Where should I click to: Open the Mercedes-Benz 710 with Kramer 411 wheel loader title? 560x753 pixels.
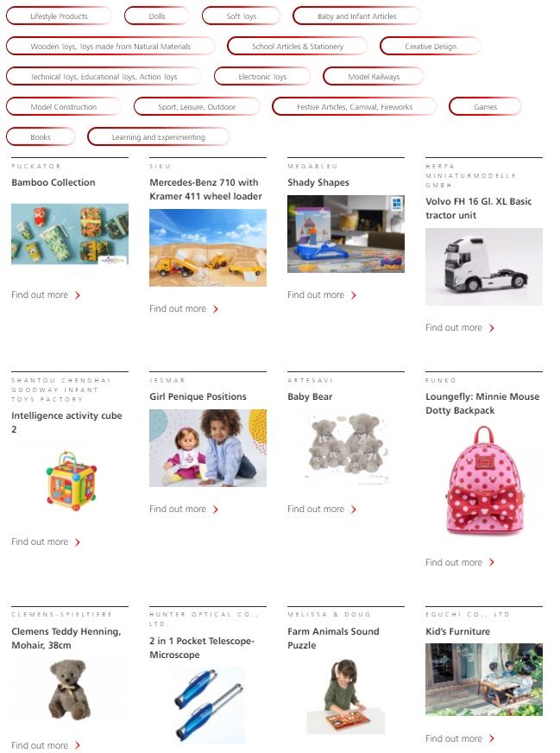[206, 189]
